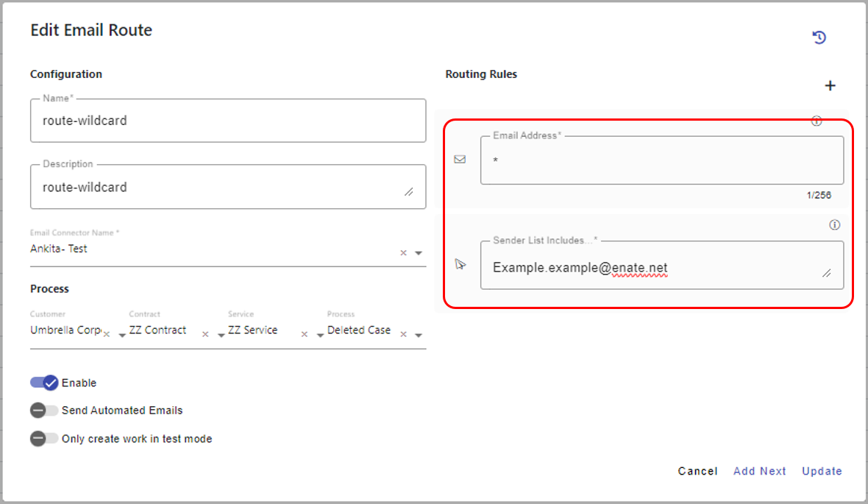Image resolution: width=868 pixels, height=504 pixels.
Task: Expand the Email Connector Name dropdown
Action: coord(419,253)
